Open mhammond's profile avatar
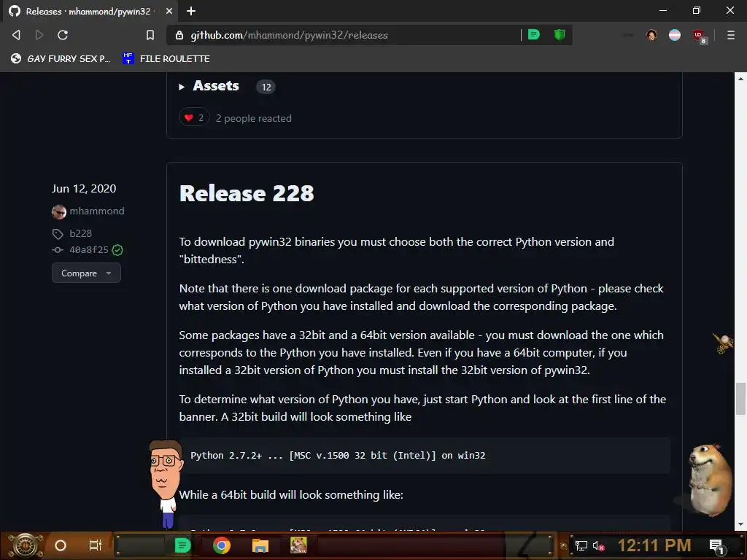Viewport: 747px width, 560px height. coord(59,211)
